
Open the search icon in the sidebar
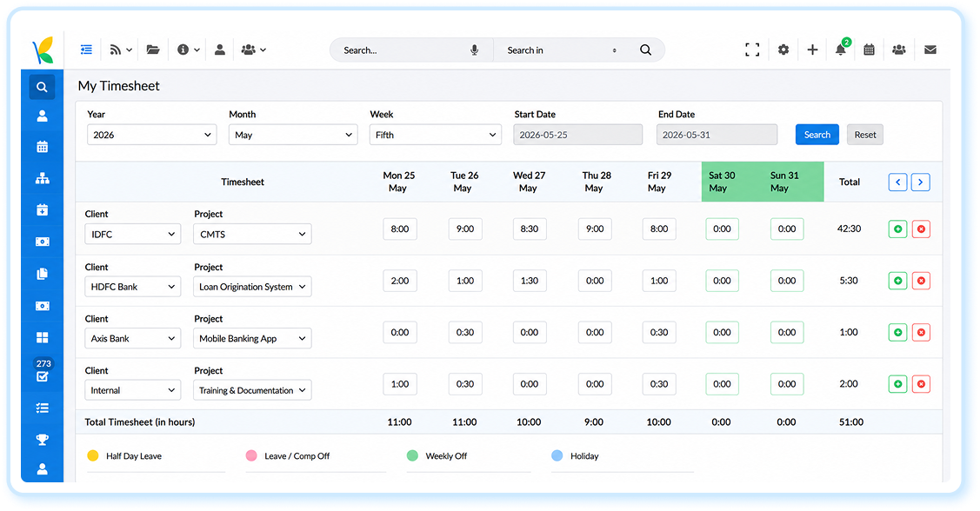coord(42,87)
